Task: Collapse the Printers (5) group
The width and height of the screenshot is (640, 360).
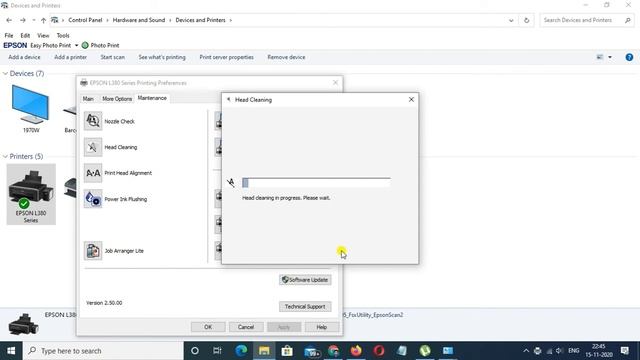Action: tap(5, 156)
